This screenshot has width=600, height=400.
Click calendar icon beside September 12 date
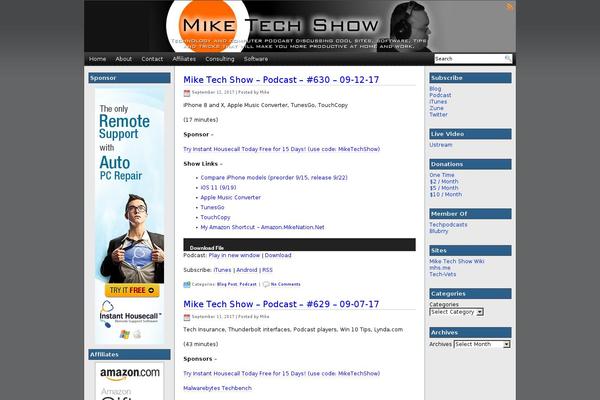[187, 93]
